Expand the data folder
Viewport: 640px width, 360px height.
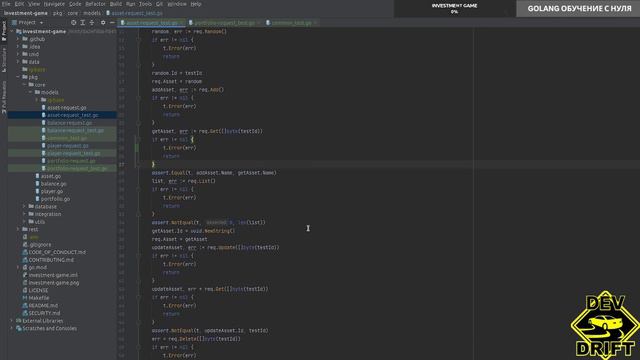click(x=18, y=62)
